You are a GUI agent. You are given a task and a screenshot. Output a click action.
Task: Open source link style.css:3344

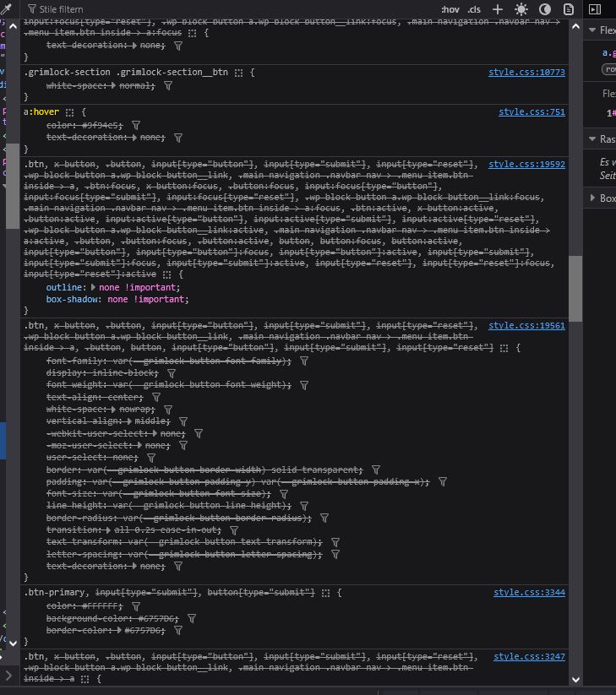click(x=530, y=593)
